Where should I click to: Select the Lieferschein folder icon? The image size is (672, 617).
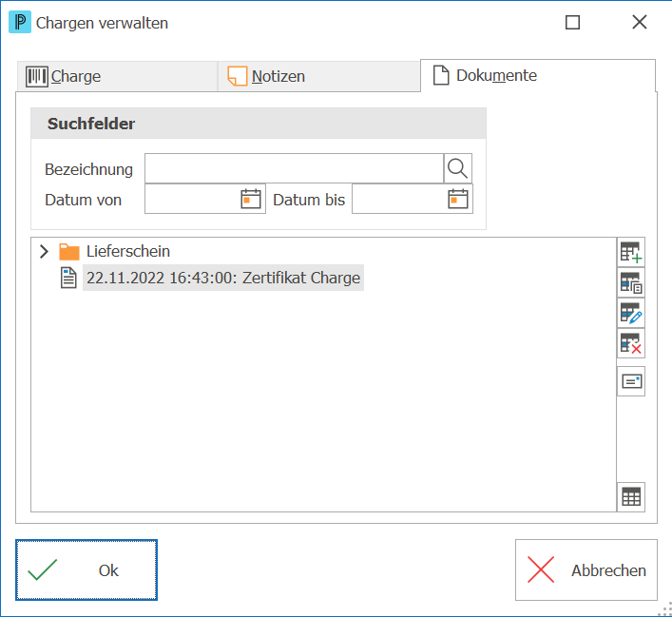tap(69, 252)
